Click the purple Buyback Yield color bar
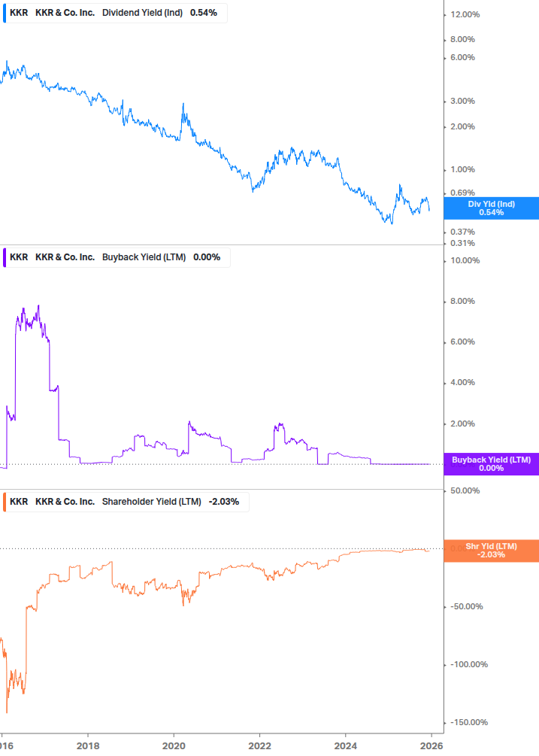Image resolution: width=539 pixels, height=756 pixels. point(5,257)
